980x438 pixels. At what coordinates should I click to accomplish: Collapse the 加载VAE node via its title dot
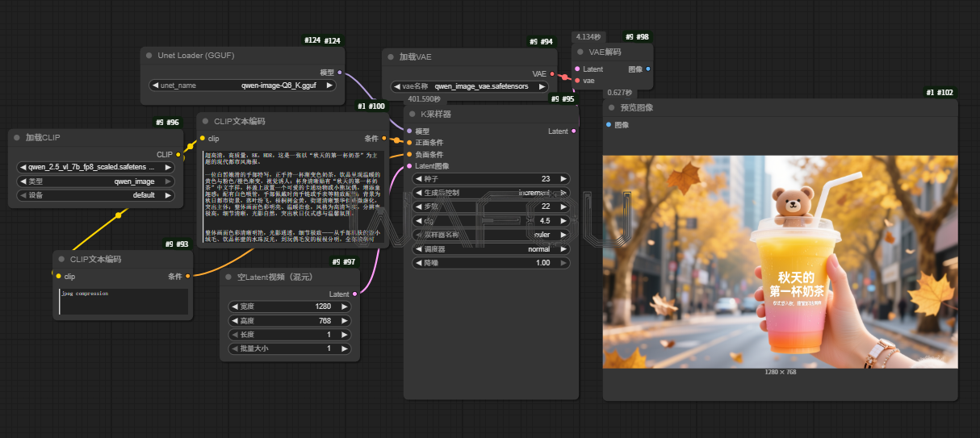[x=391, y=57]
